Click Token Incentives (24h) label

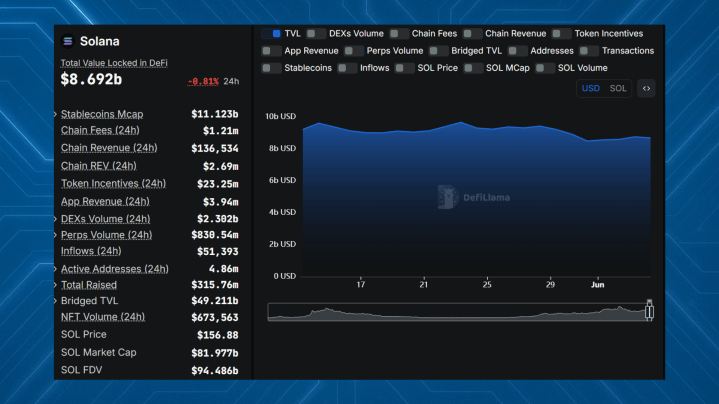click(113, 183)
